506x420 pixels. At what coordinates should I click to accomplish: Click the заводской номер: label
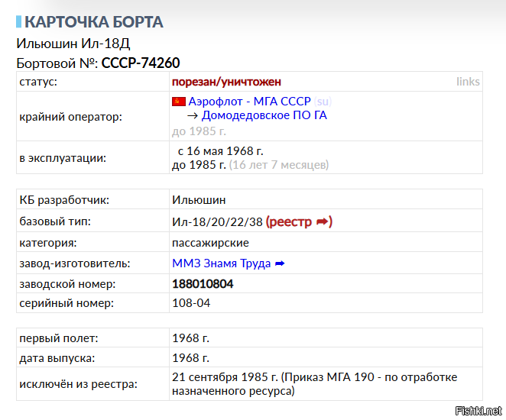click(67, 284)
